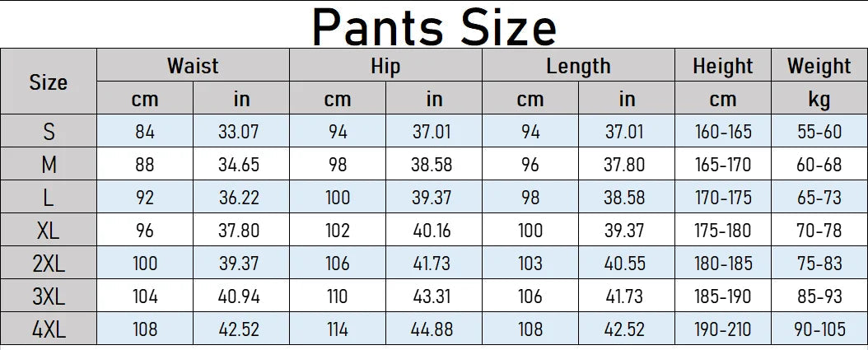Click the 175-180 height cell
Viewport: 868px width, 350px height.
[722, 231]
